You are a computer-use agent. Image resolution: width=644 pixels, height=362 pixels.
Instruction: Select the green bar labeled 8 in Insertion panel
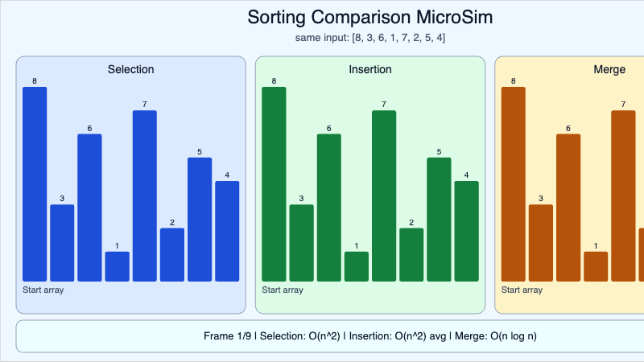click(x=274, y=184)
